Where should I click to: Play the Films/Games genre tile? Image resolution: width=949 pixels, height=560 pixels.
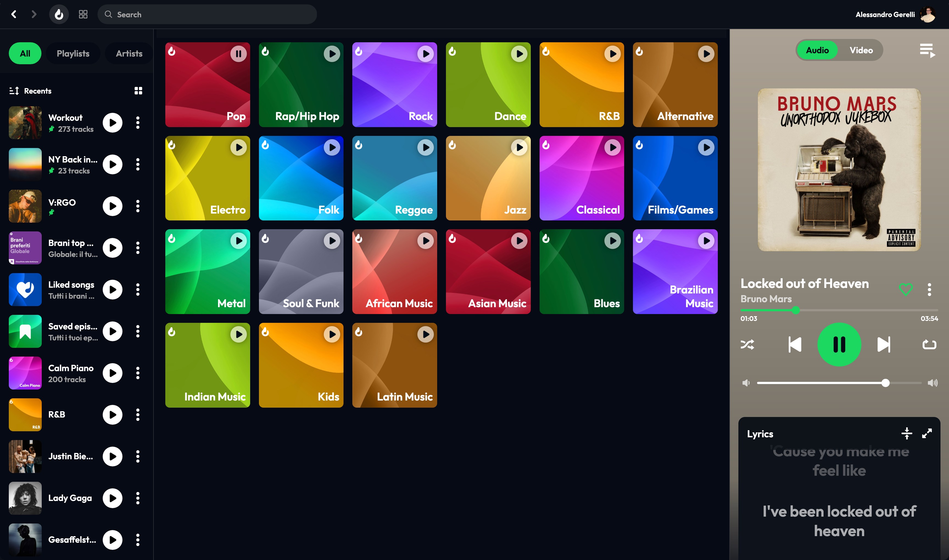(706, 147)
